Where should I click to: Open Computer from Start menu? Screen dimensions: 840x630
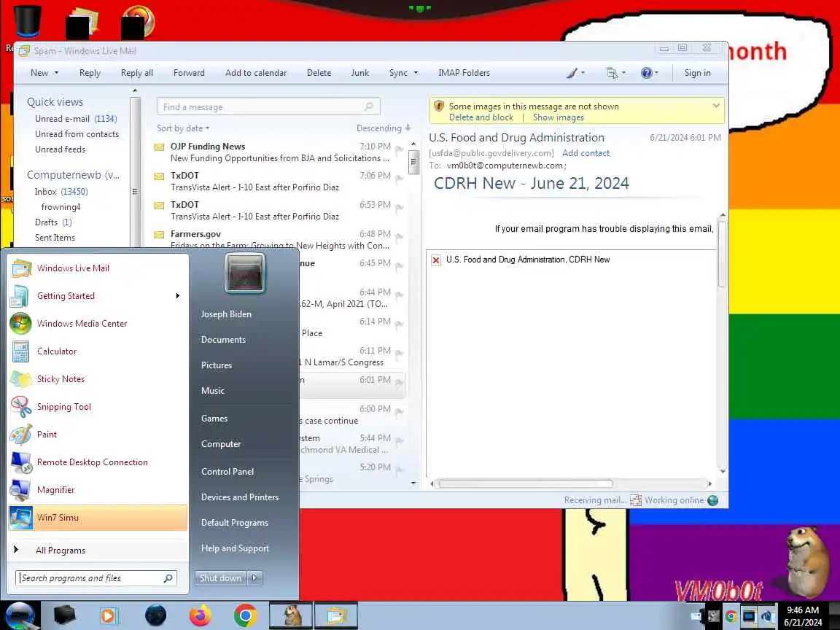221,443
